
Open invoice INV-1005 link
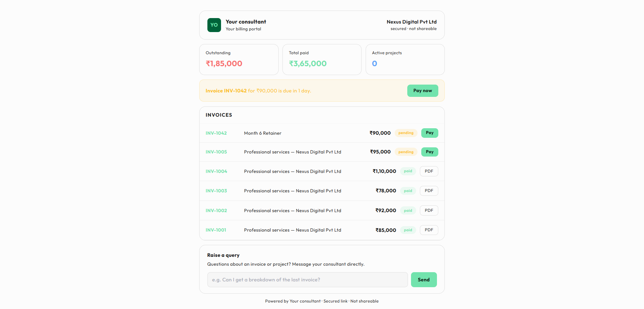coord(216,152)
